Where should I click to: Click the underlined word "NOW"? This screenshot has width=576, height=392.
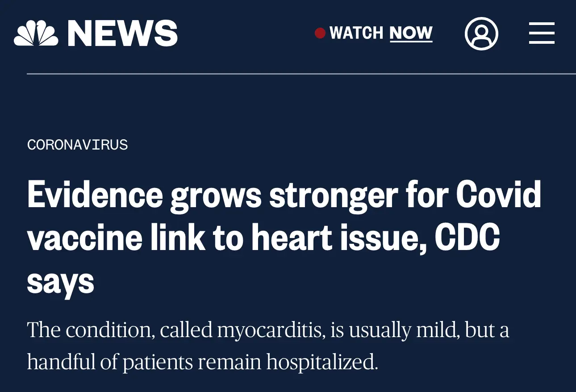[x=411, y=33]
